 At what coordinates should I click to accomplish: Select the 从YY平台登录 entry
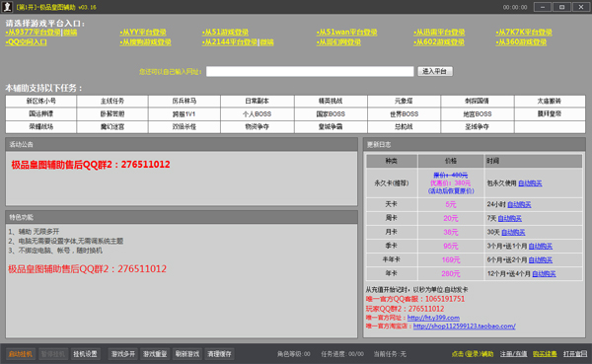[x=143, y=33]
